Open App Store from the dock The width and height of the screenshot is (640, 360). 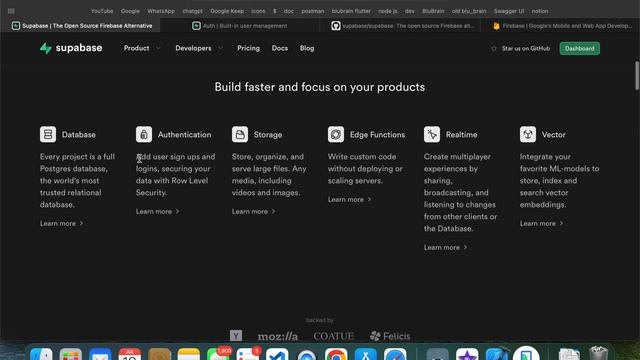click(x=366, y=354)
